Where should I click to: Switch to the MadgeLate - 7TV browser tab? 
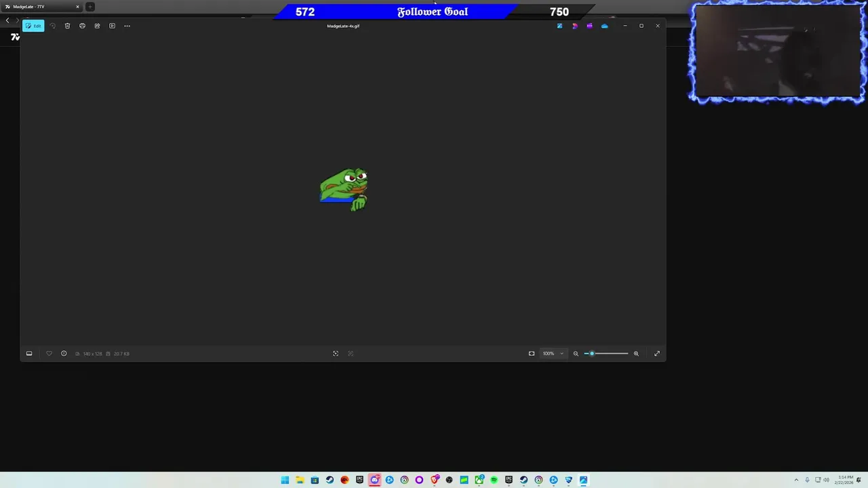click(41, 7)
